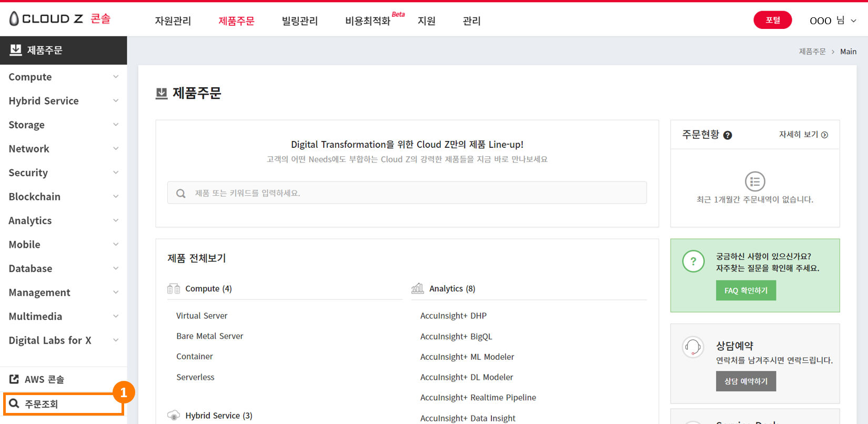868x424 pixels.
Task: Click the 주문현황 help question mark icon
Action: coord(728,135)
